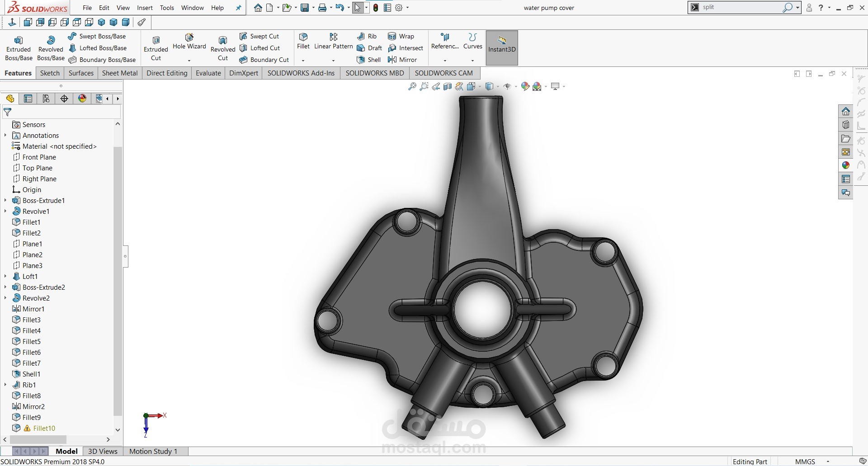Click the Zoom to Fit magnifier icon
Image resolution: width=868 pixels, height=466 pixels.
click(412, 86)
